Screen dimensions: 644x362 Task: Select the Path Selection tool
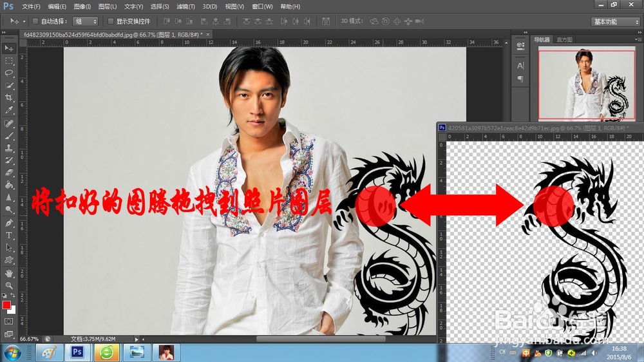click(8, 248)
